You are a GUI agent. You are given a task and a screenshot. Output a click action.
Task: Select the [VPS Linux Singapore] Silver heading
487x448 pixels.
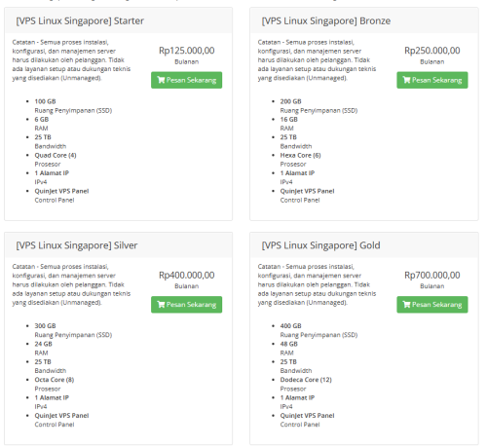pyautogui.click(x=77, y=245)
